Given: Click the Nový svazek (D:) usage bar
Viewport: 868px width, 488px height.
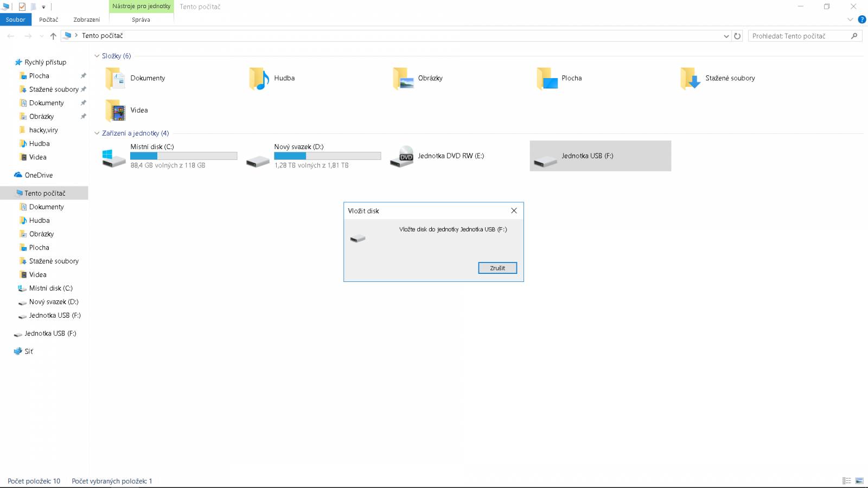Looking at the screenshot, I should click(328, 156).
